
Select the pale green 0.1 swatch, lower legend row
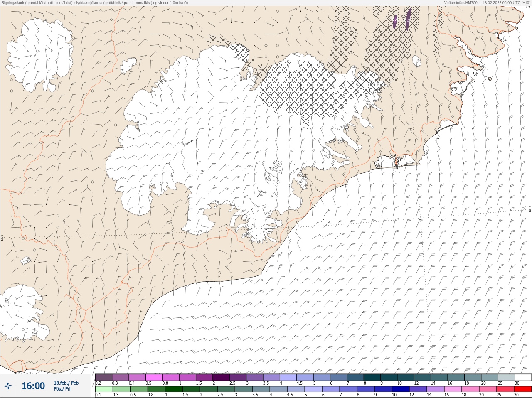coord(104,389)
